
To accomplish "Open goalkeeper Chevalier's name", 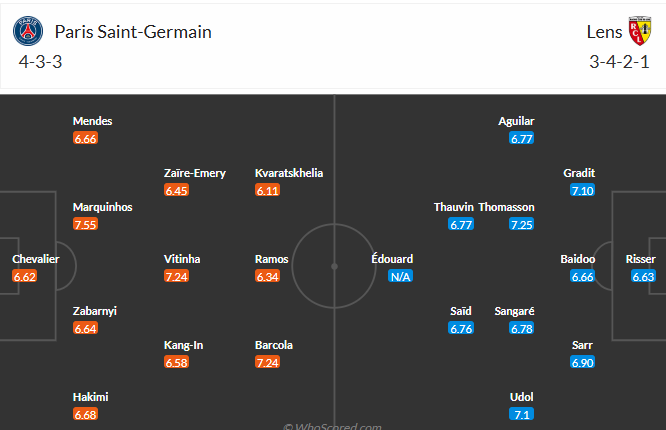I will tap(36, 259).
